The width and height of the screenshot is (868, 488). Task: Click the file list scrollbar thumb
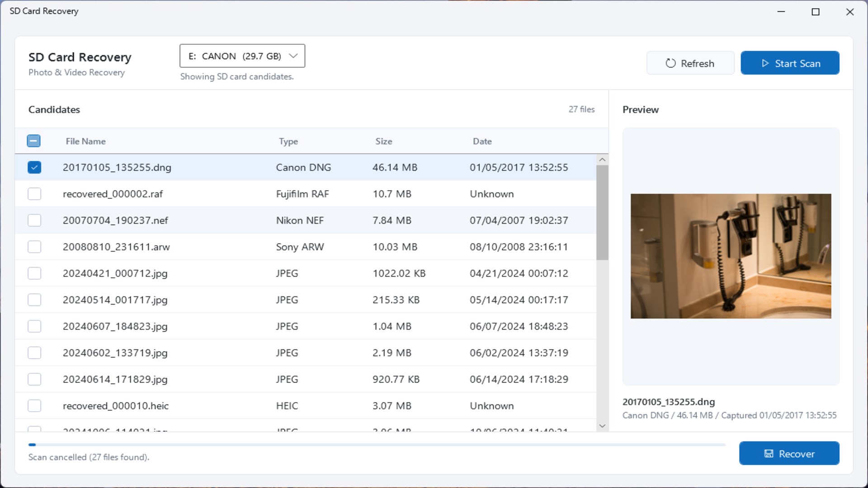[602, 212]
